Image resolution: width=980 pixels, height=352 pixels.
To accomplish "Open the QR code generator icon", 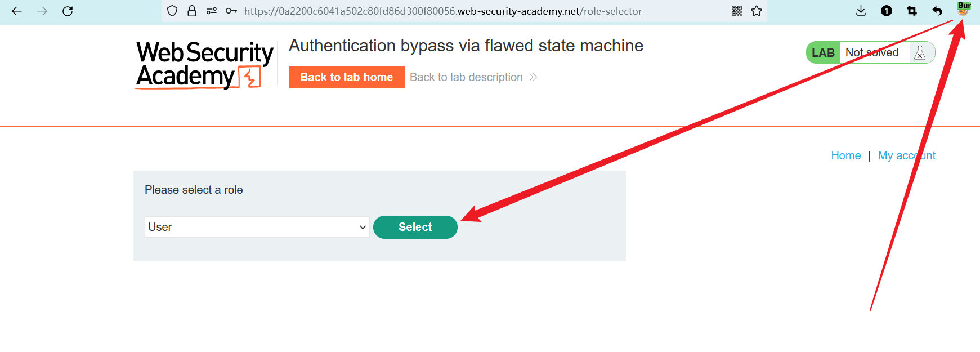I will click(737, 11).
